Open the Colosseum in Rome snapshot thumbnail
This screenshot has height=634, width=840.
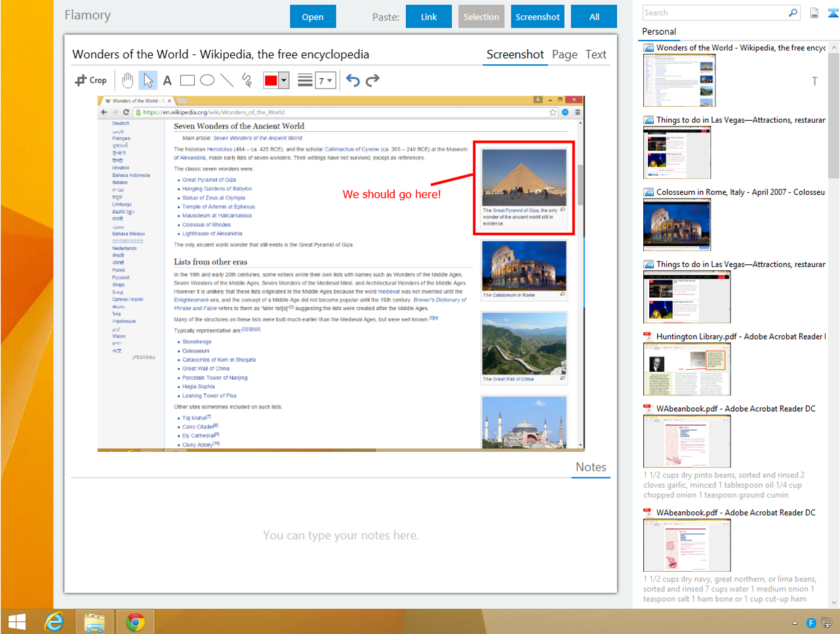(677, 224)
